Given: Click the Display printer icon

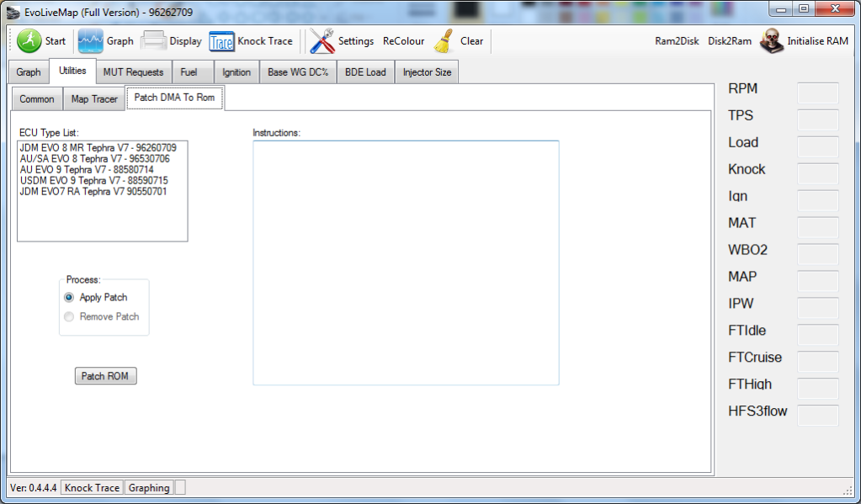Looking at the screenshot, I should tap(154, 41).
